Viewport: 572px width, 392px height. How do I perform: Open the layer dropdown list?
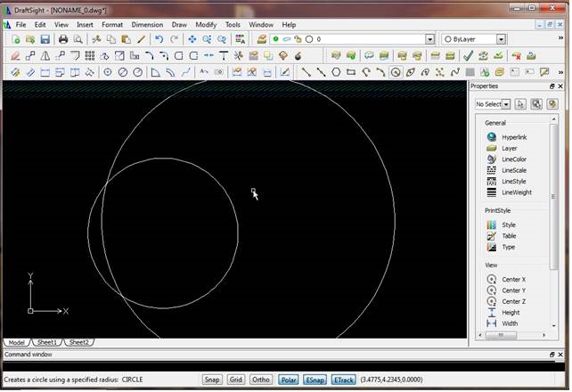430,39
